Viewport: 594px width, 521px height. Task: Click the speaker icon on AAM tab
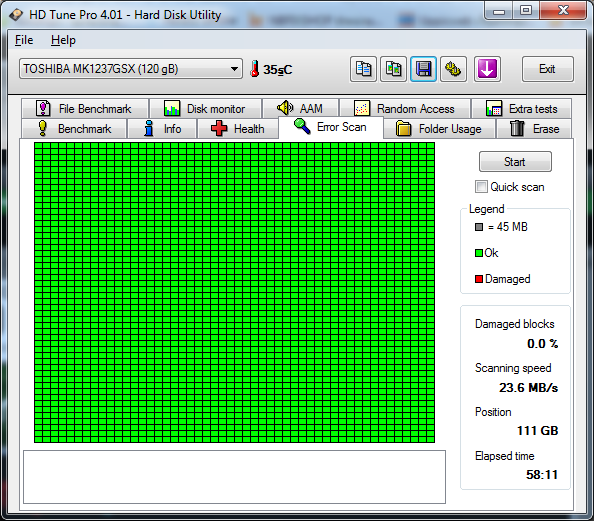tap(285, 108)
